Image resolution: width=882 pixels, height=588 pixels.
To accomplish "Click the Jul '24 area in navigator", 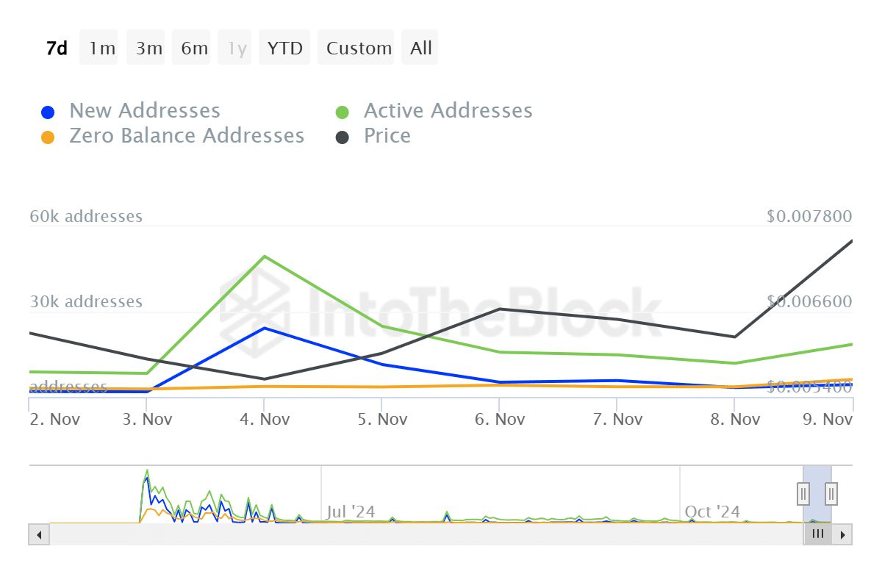I will click(x=351, y=511).
